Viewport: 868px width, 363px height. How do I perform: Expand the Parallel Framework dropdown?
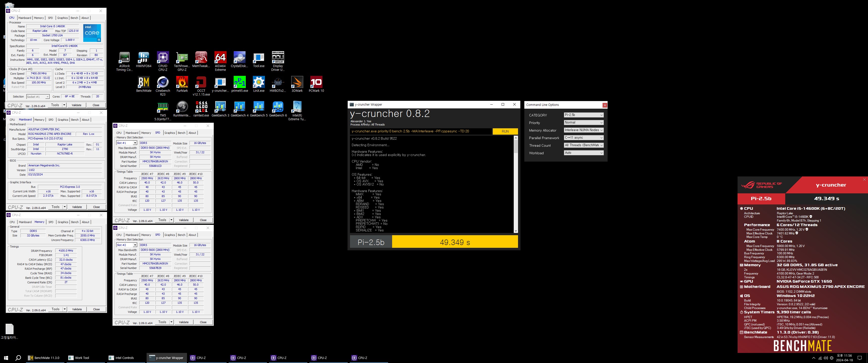584,138
